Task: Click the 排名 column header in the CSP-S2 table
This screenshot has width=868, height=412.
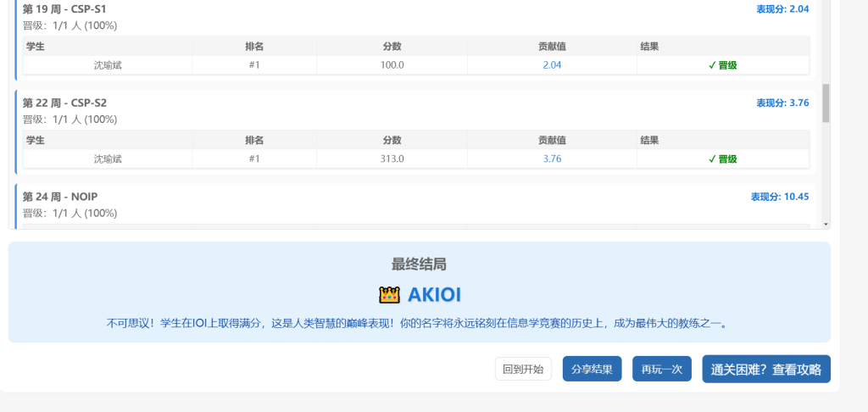Action: [254, 140]
